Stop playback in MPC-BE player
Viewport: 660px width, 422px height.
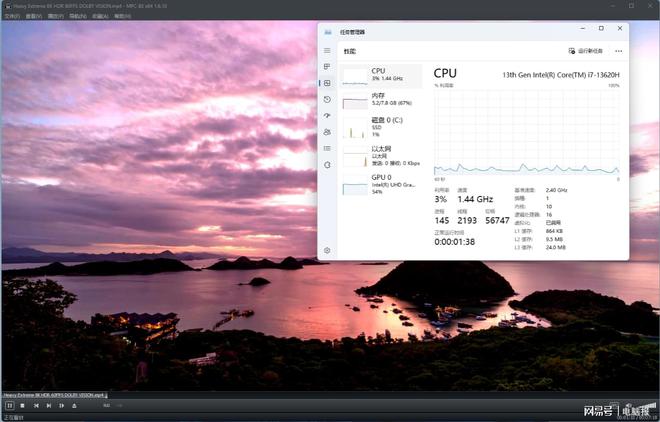click(22, 406)
